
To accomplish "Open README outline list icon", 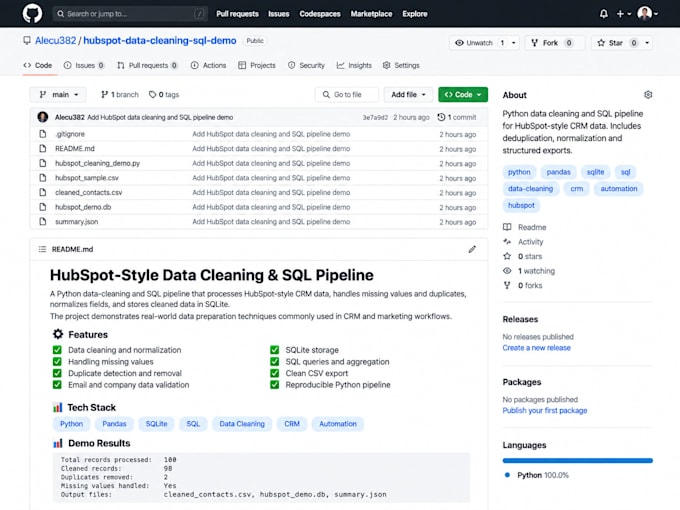I will pyautogui.click(x=42, y=249).
